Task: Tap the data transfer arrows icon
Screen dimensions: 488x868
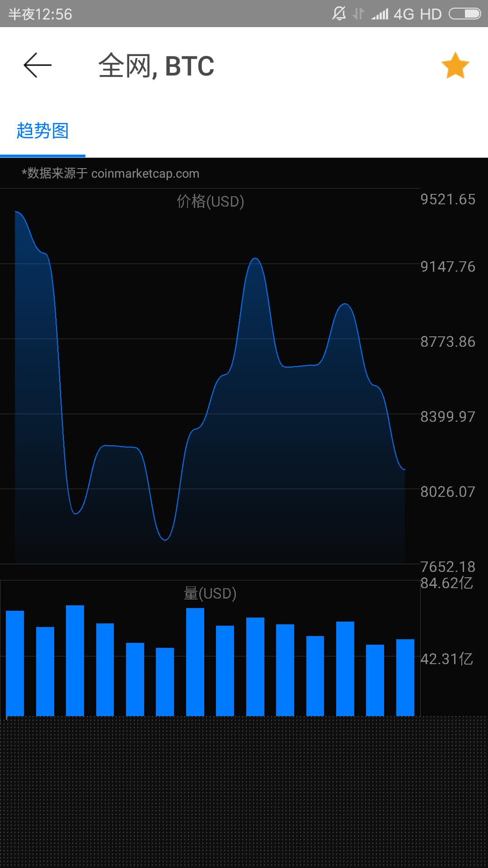Action: pos(358,14)
